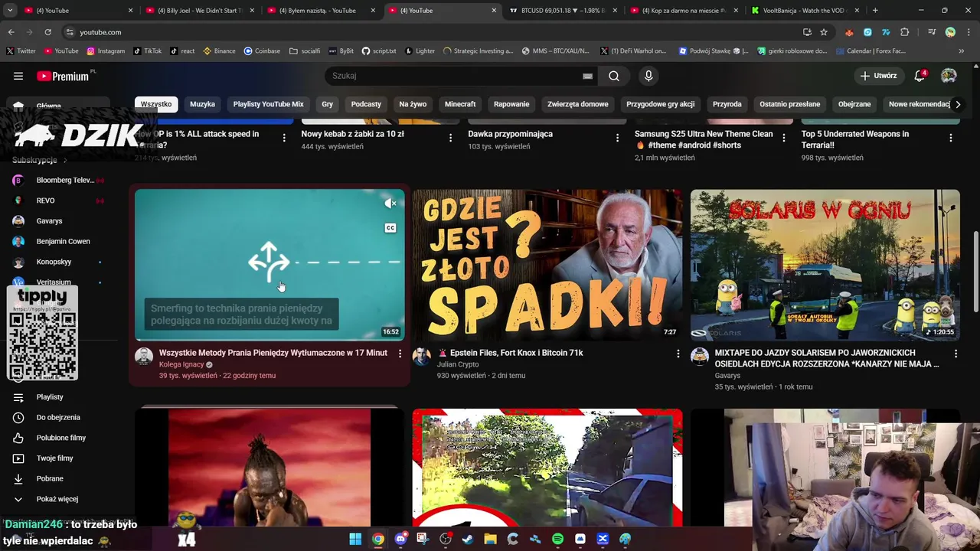980x551 pixels.
Task: Toggle captions CC on preview video
Action: (390, 228)
